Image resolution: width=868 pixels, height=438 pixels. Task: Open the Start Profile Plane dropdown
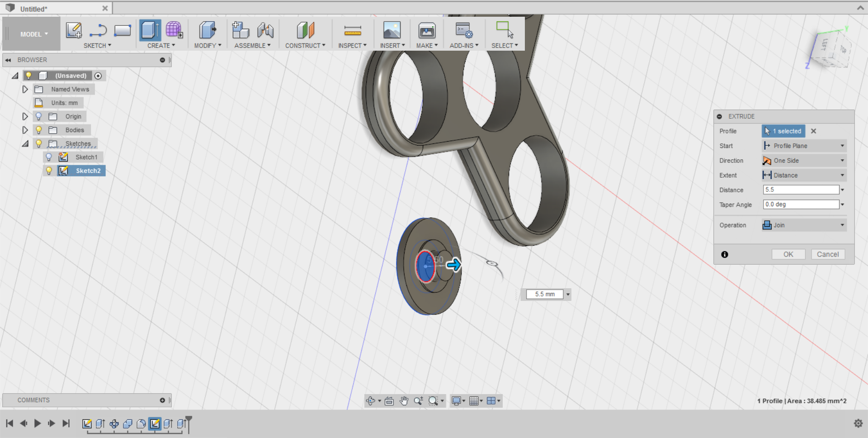pos(804,146)
